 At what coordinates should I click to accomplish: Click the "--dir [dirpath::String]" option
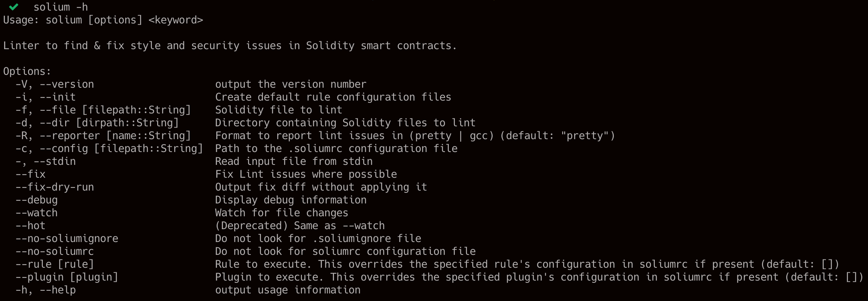pos(109,123)
